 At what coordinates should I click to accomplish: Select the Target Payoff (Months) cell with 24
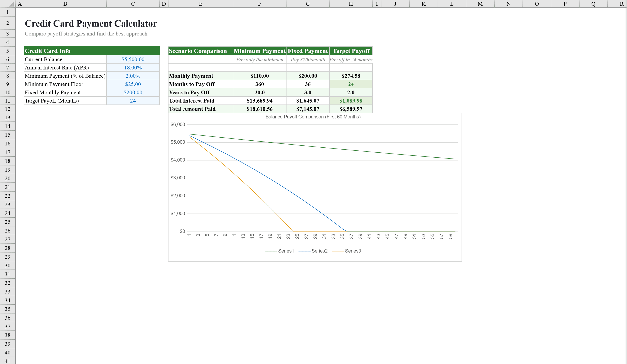pyautogui.click(x=133, y=101)
